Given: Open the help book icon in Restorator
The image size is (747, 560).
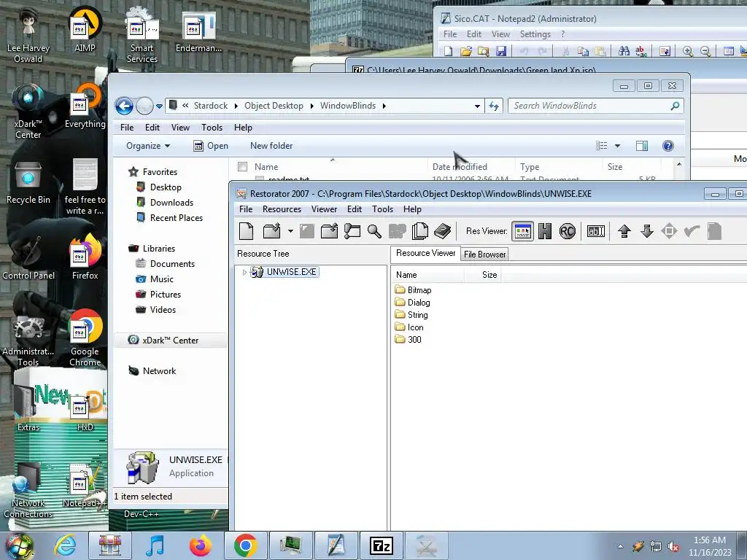Looking at the screenshot, I should (443, 231).
